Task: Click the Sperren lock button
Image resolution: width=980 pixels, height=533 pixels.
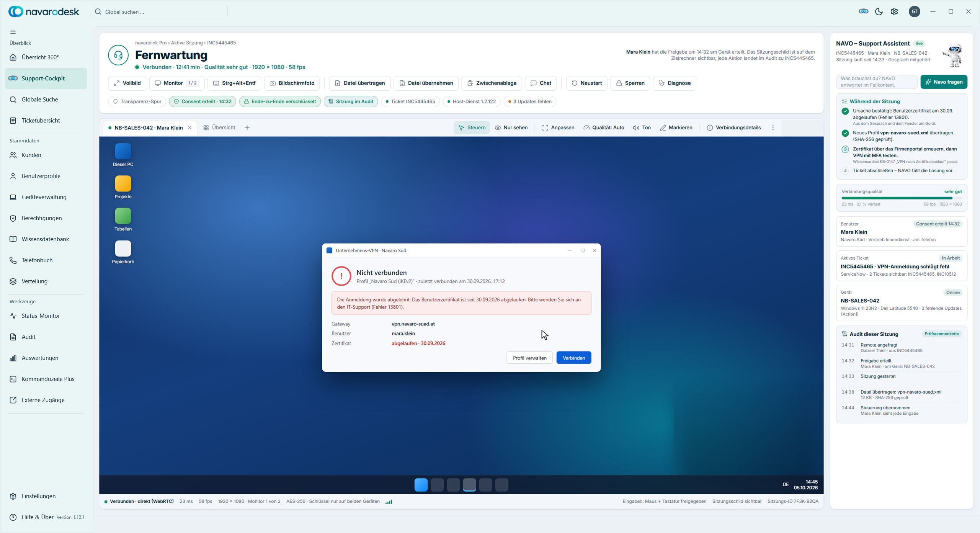Action: coord(630,83)
